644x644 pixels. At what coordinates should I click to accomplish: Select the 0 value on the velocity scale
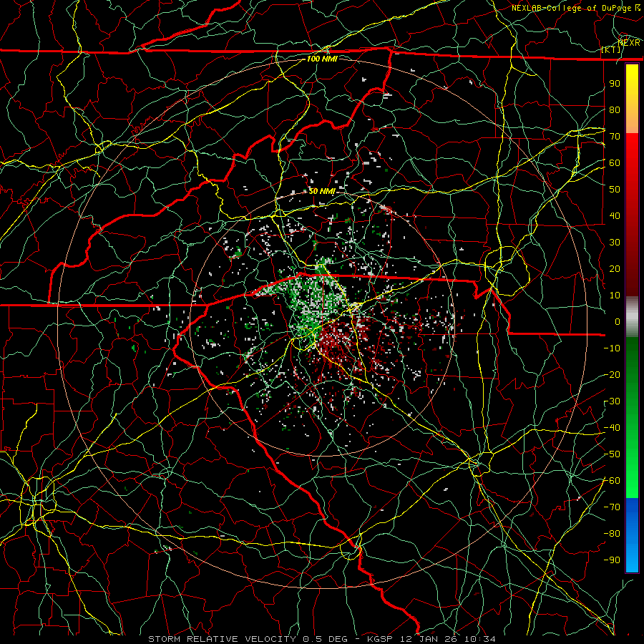618,322
